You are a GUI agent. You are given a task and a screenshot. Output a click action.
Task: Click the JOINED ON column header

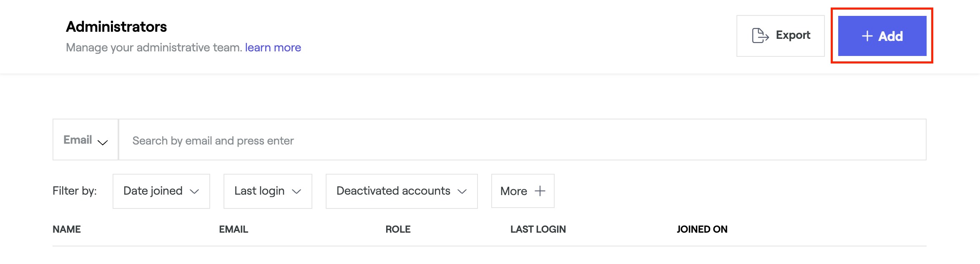point(702,229)
